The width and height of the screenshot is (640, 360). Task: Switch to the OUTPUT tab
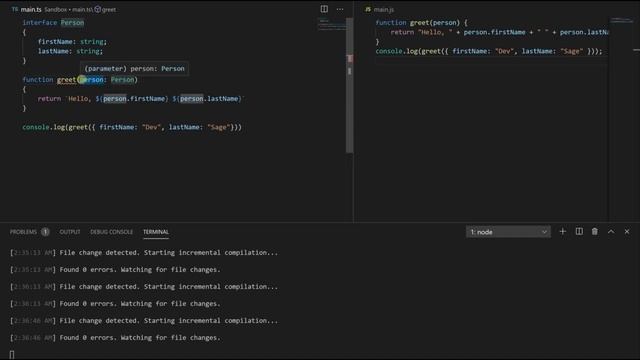point(70,232)
